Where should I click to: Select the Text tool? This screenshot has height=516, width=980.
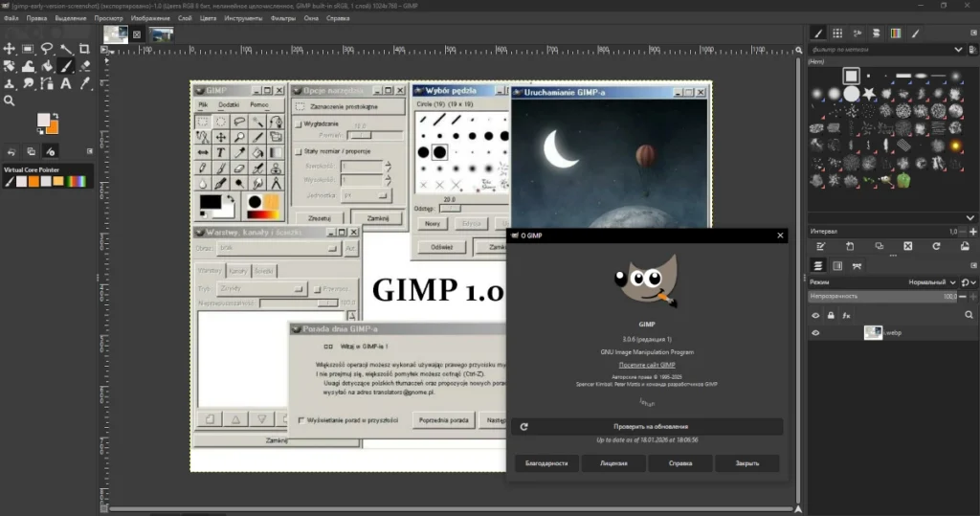pos(66,84)
